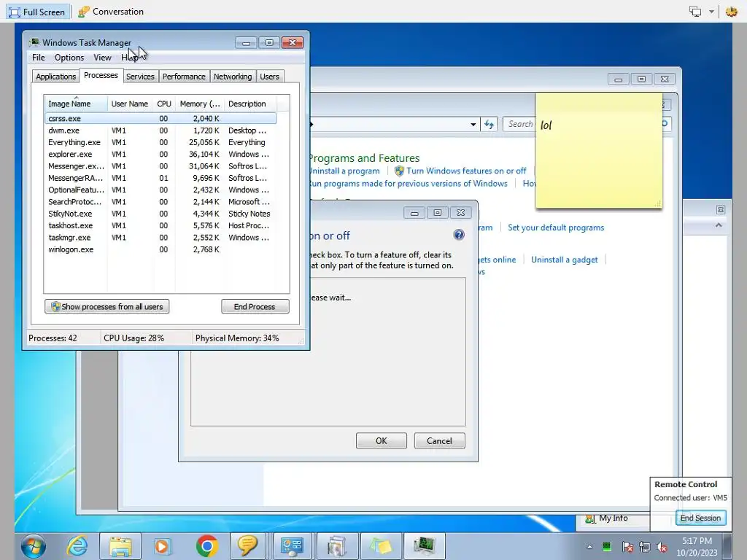The image size is (747, 560).
Task: Expand the monitor selection dropdown arrow
Action: pyautogui.click(x=711, y=12)
